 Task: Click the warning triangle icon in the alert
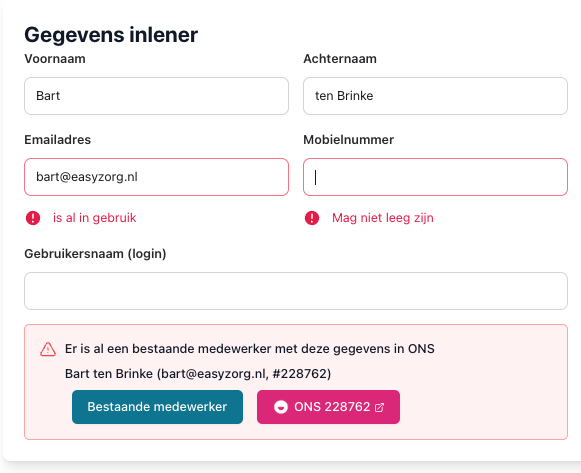[x=48, y=349]
